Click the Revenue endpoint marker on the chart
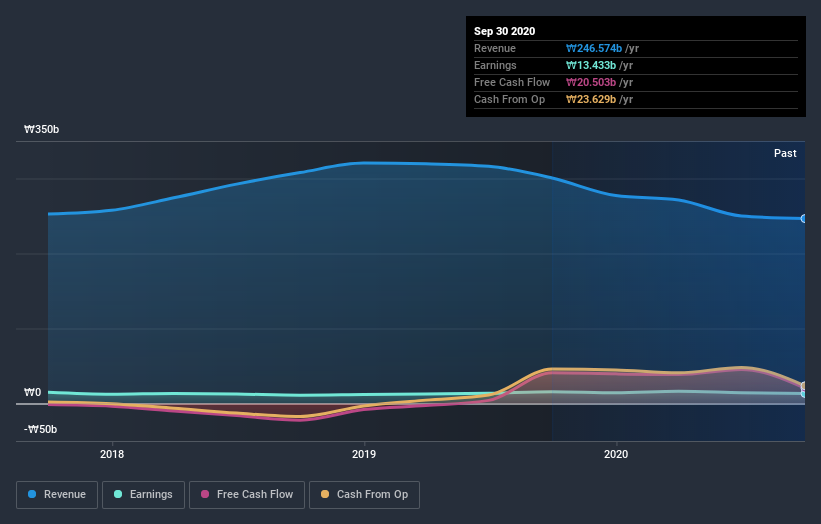The image size is (821, 524). coord(804,219)
